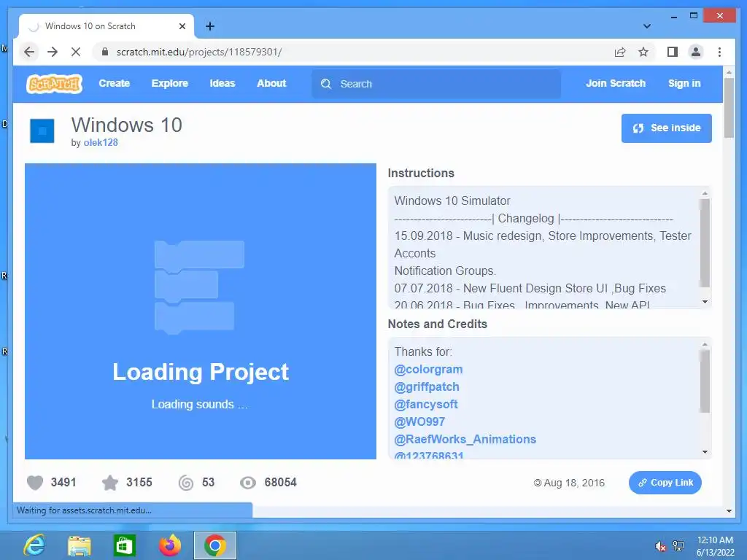747x560 pixels.
Task: Open @griffpatch profile link
Action: click(426, 387)
